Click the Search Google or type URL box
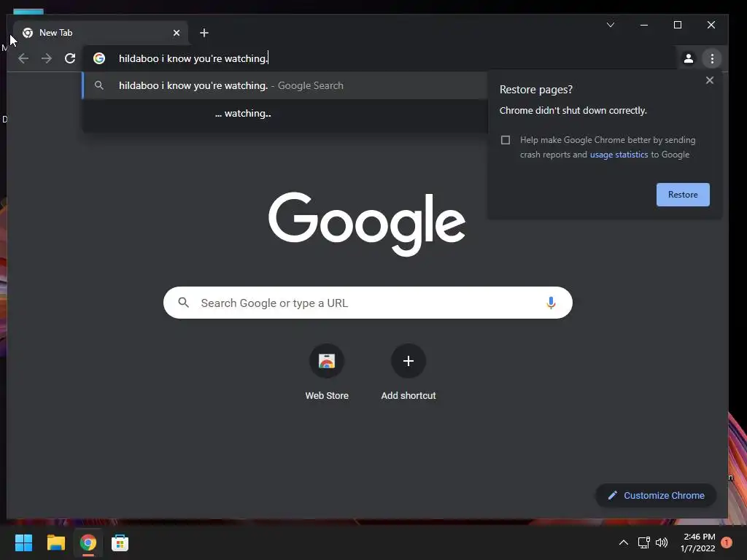Image resolution: width=747 pixels, height=560 pixels. click(368, 303)
